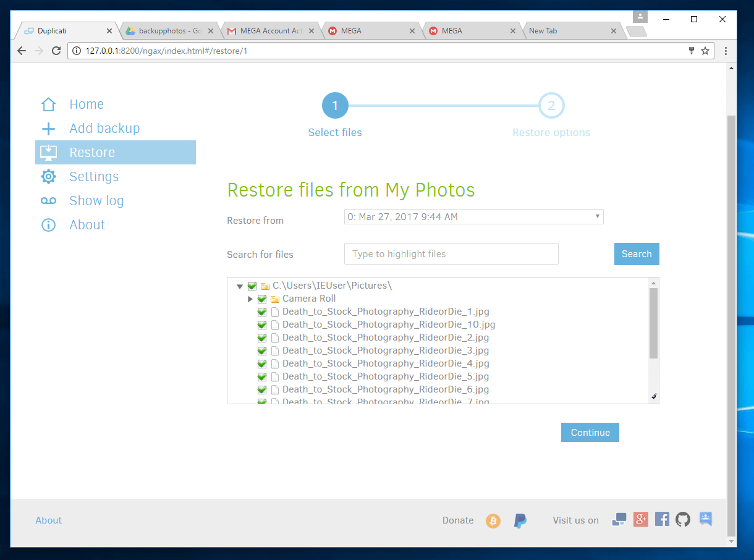754x560 pixels.
Task: Click the file tree vertical scrollbar
Action: coord(653,323)
